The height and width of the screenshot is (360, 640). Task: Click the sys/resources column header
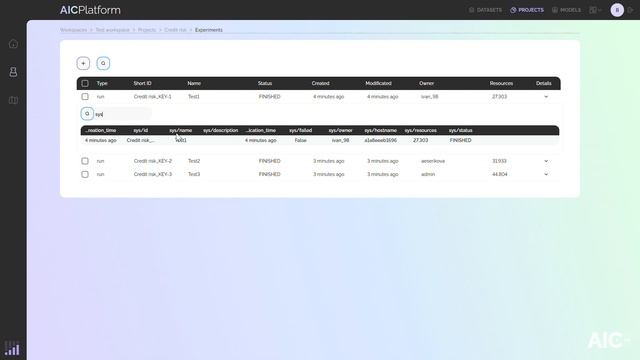[x=420, y=130]
